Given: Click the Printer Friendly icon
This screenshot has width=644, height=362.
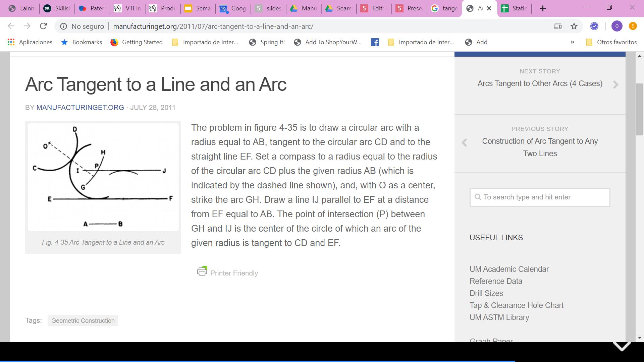Looking at the screenshot, I should point(202,271).
